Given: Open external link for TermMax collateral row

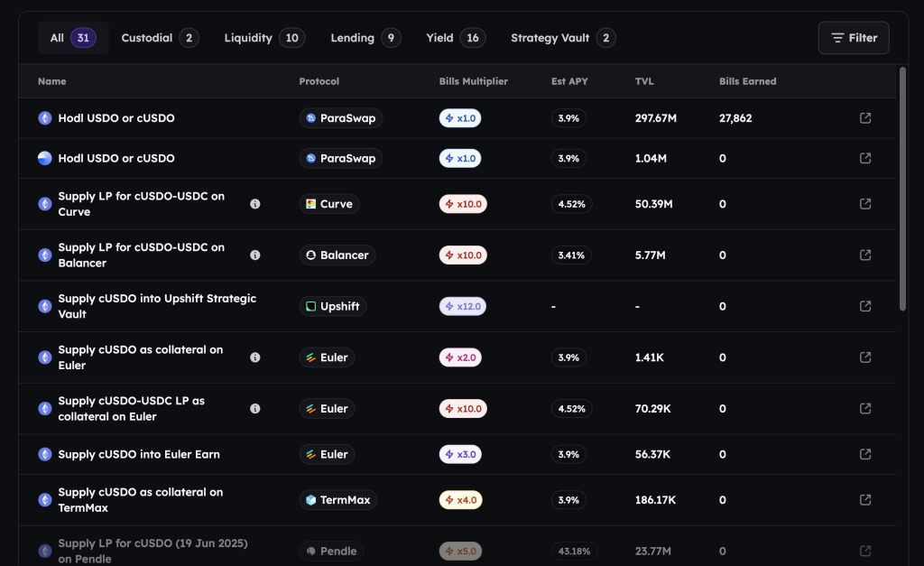Looking at the screenshot, I should pyautogui.click(x=865, y=500).
